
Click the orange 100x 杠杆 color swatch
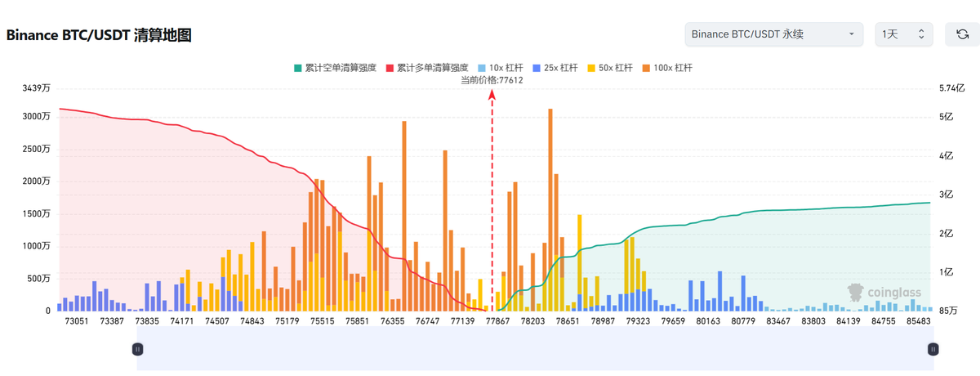click(647, 68)
